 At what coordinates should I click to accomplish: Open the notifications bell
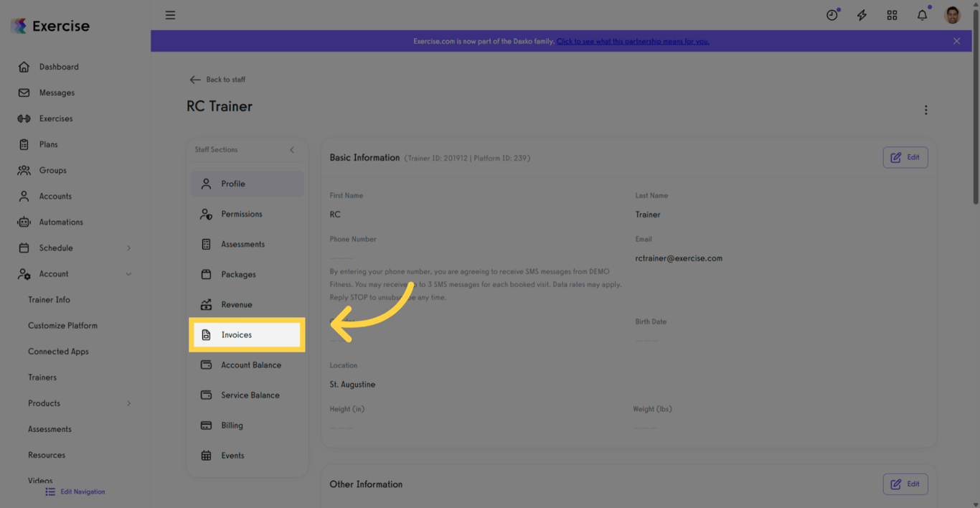pyautogui.click(x=922, y=14)
